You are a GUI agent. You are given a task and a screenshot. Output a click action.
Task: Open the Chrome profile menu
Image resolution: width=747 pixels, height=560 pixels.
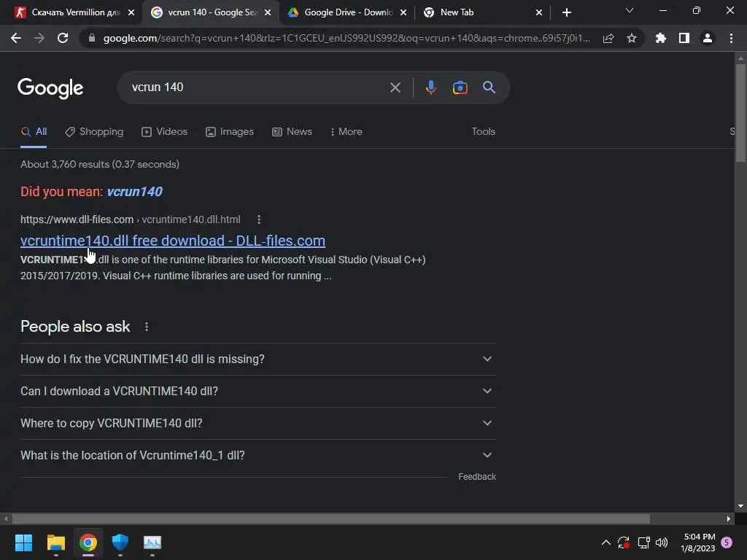point(708,38)
